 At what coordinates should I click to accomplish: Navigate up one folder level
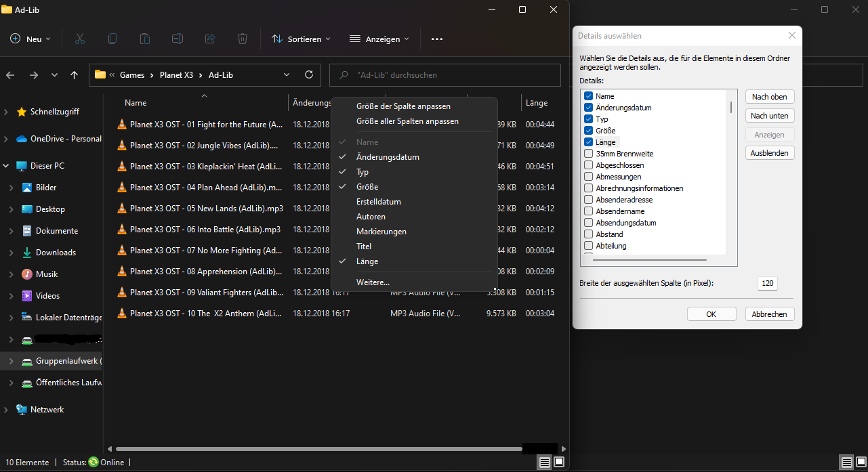tap(75, 75)
